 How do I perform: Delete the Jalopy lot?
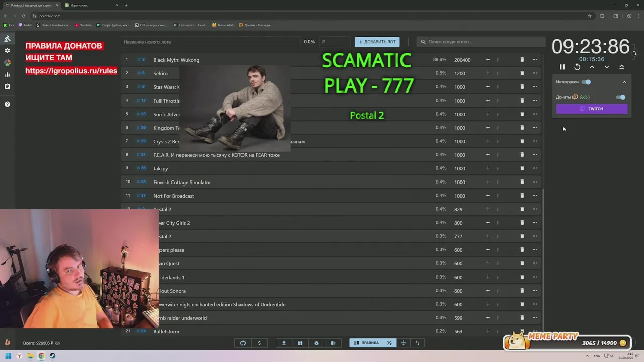click(522, 168)
